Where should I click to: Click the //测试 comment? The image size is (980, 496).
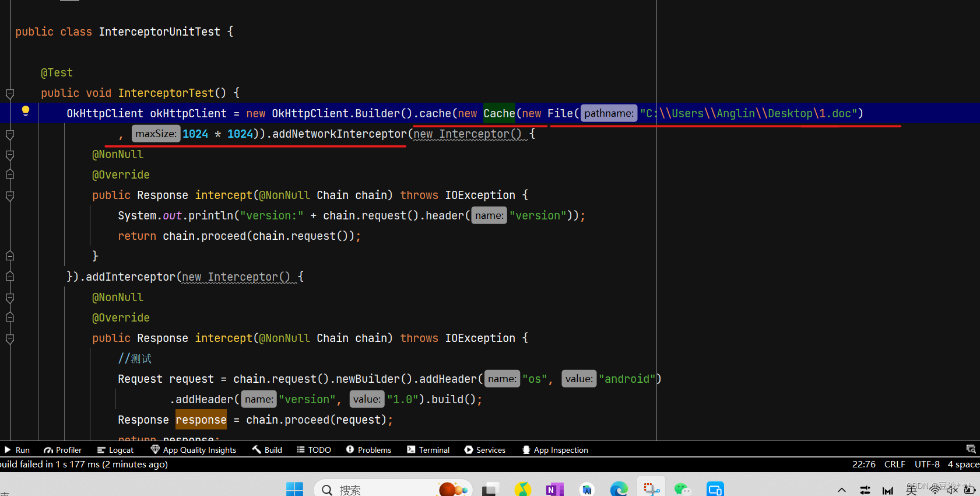click(135, 358)
